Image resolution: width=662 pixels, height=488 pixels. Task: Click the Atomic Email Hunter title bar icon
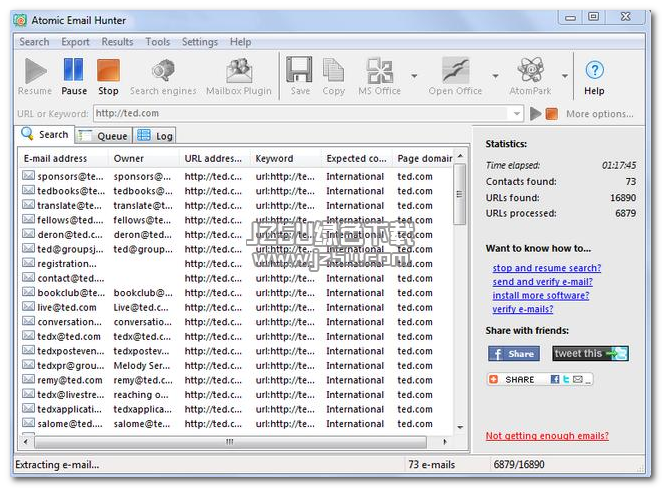tap(20, 20)
